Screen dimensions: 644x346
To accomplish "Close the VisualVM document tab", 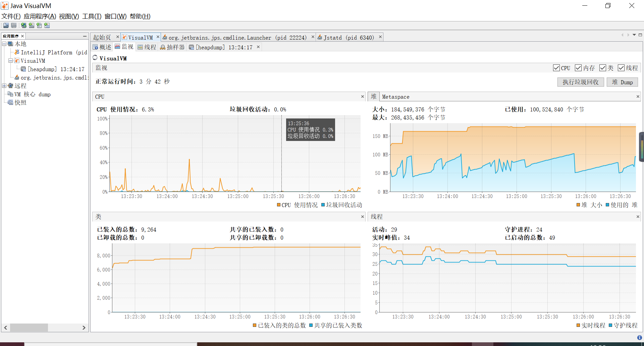I will [x=158, y=37].
